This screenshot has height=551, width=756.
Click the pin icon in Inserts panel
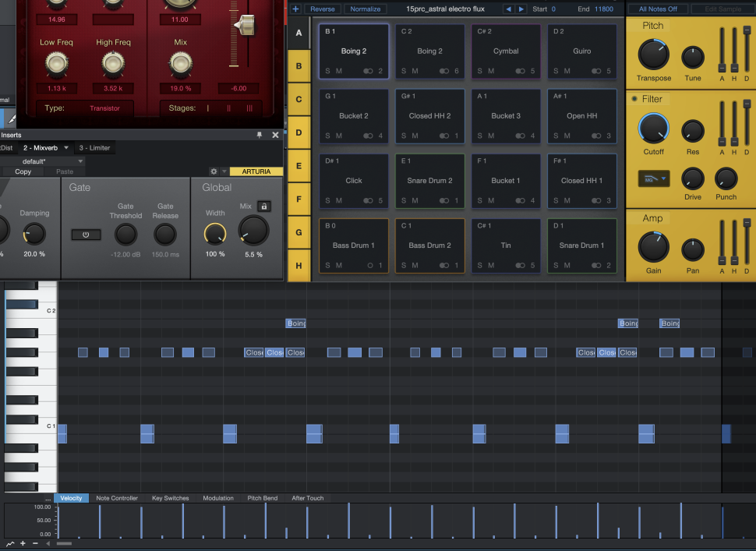pyautogui.click(x=260, y=135)
